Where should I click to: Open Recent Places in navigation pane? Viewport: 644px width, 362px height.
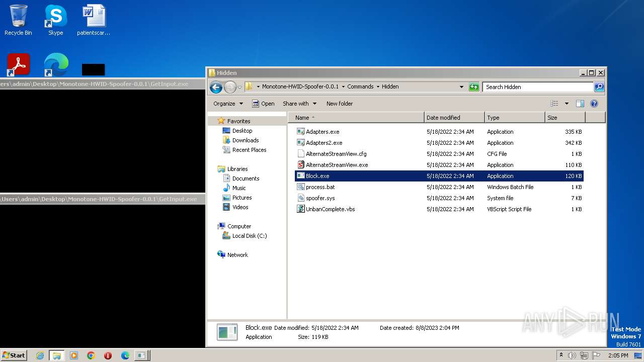coord(249,150)
